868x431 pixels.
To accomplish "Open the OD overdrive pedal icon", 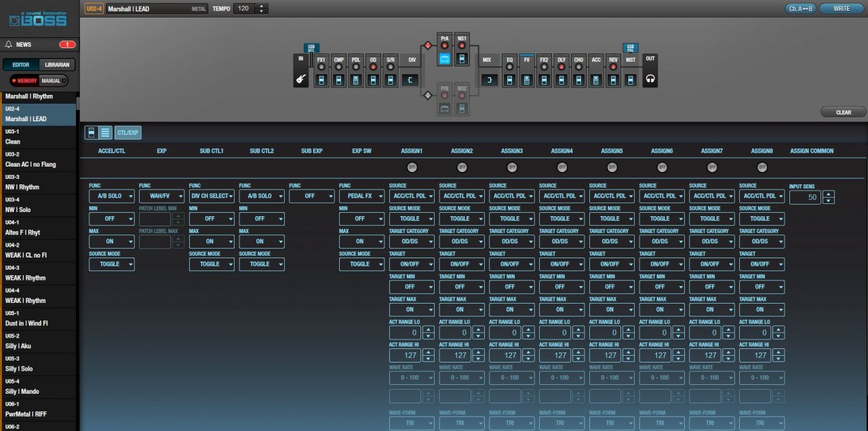I will click(x=373, y=81).
